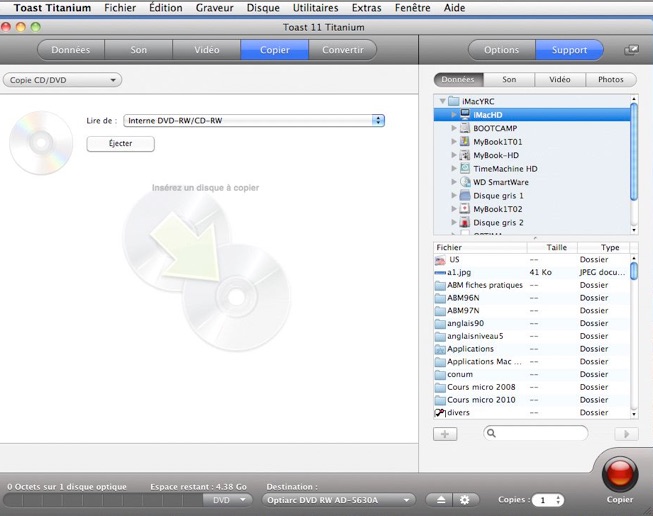The height and width of the screenshot is (516, 653).
Task: Click the MyBook1T01 drive icon
Action: point(465,142)
